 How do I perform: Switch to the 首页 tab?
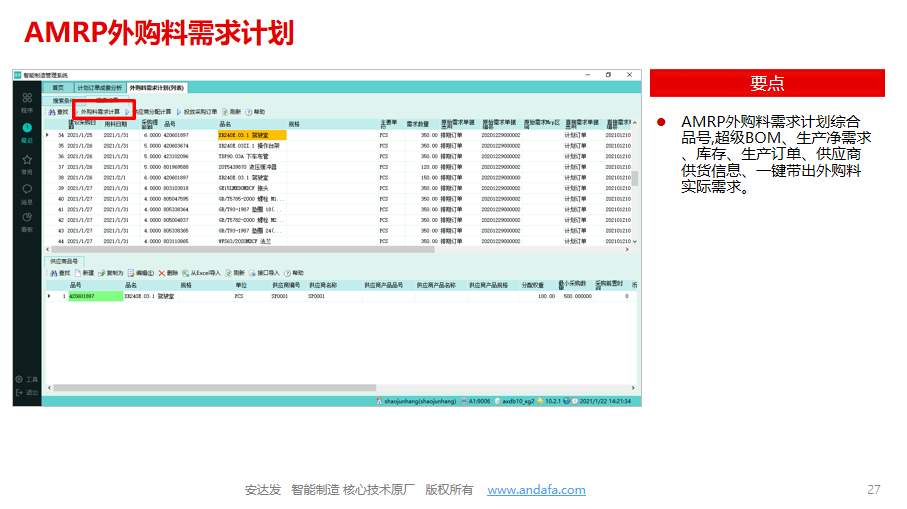(x=59, y=88)
